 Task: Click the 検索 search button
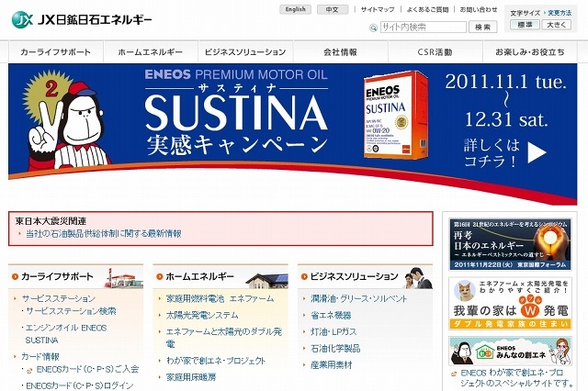(x=483, y=27)
